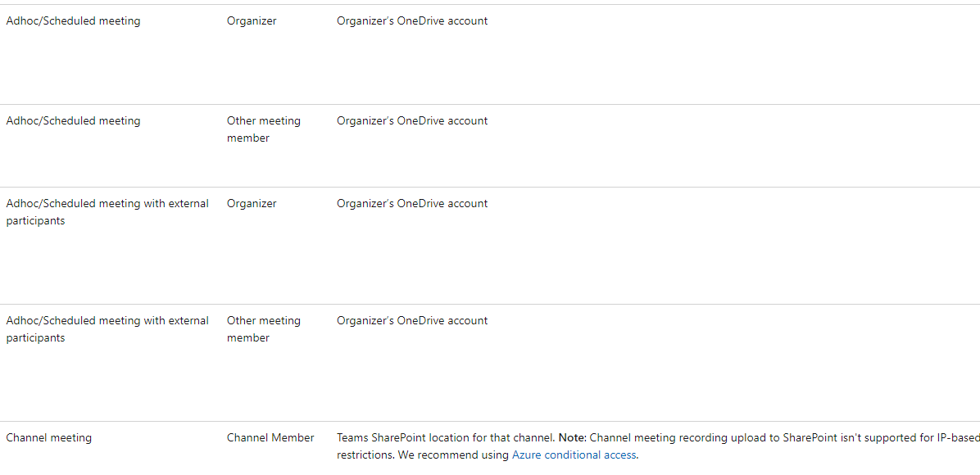This screenshot has height=475, width=980.
Task: Click 'Other meeting member' in the Adhoc/Scheduled meeting row without external participants
Action: [264, 129]
